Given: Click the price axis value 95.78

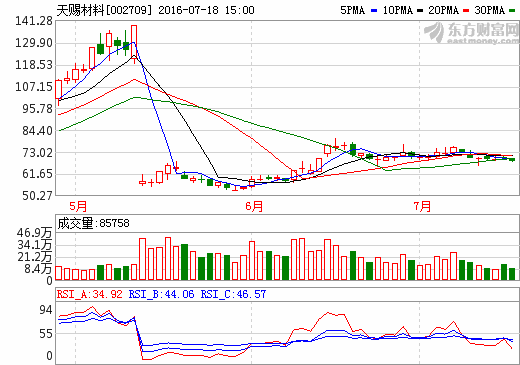Looking at the screenshot, I should pos(37,109).
